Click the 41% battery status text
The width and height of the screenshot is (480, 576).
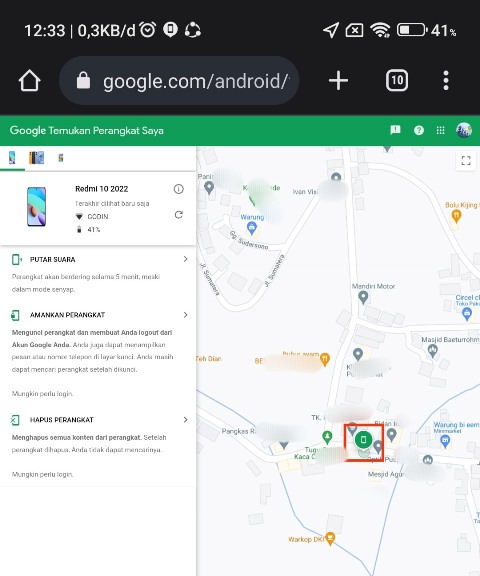coord(94,230)
